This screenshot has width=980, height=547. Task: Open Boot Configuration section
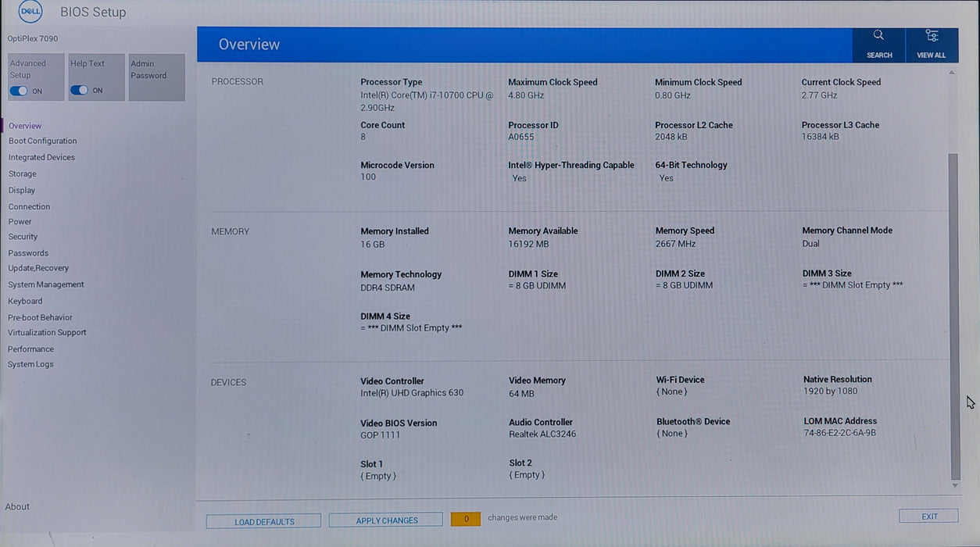pos(43,141)
